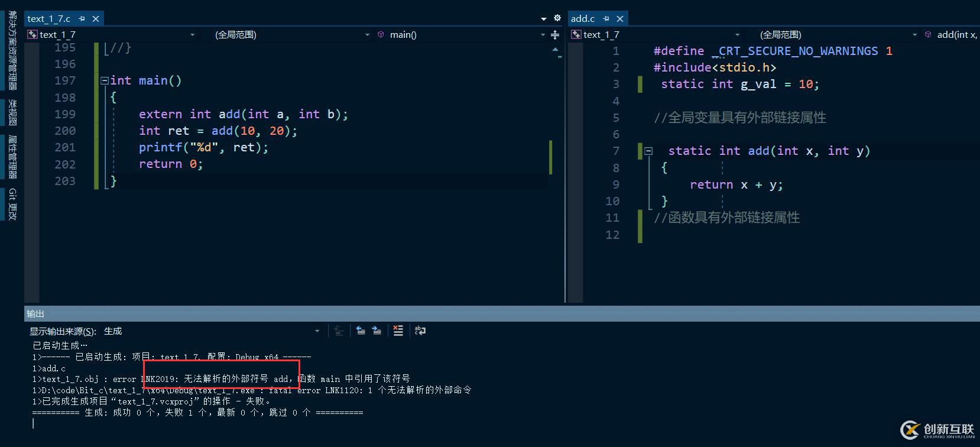Click the 输出 panel title bar
The width and height of the screenshot is (980, 447).
tap(502, 313)
